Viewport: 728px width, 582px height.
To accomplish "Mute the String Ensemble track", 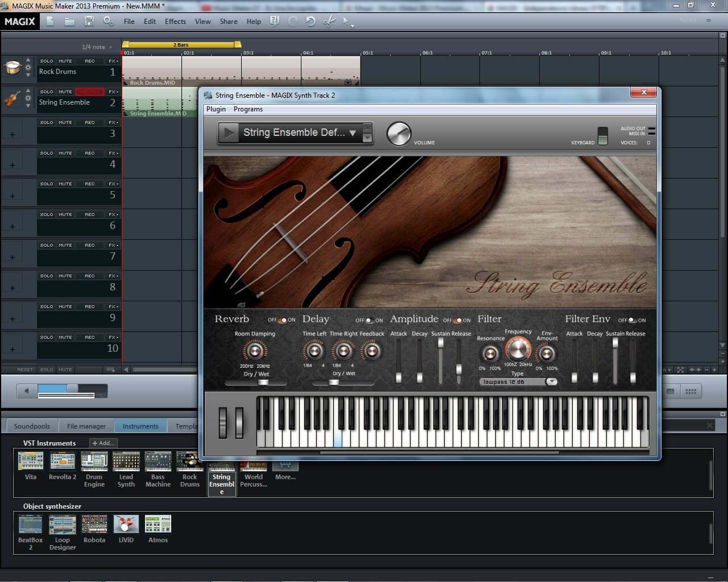I will click(x=65, y=92).
